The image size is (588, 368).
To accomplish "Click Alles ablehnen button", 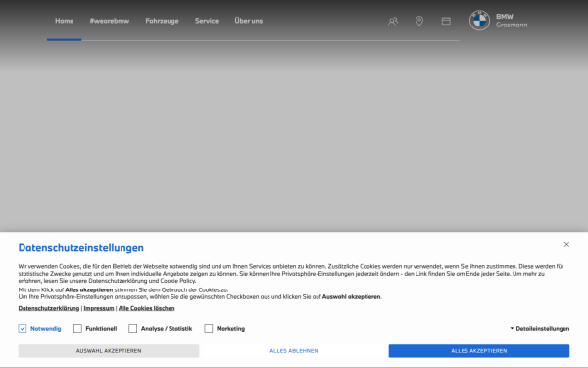I will [294, 351].
